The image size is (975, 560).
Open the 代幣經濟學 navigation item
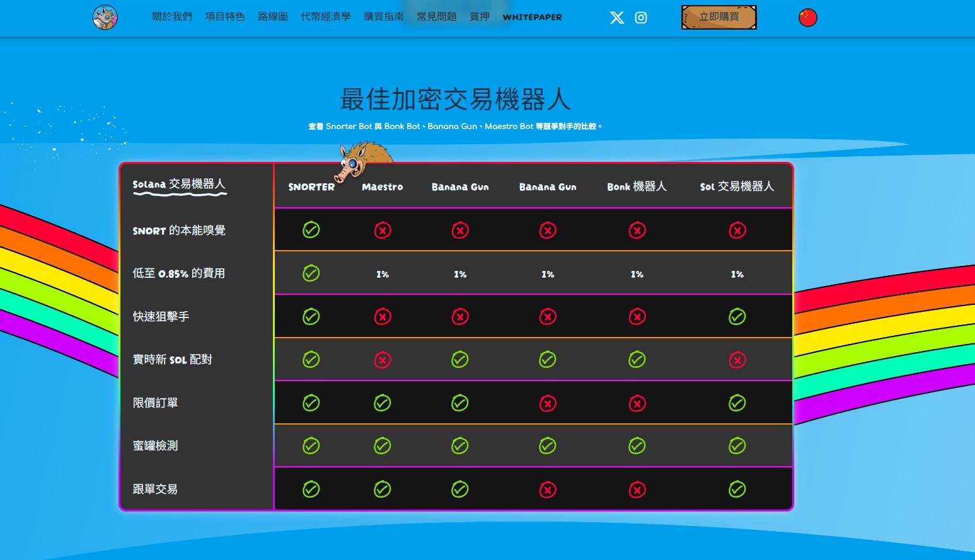point(325,17)
